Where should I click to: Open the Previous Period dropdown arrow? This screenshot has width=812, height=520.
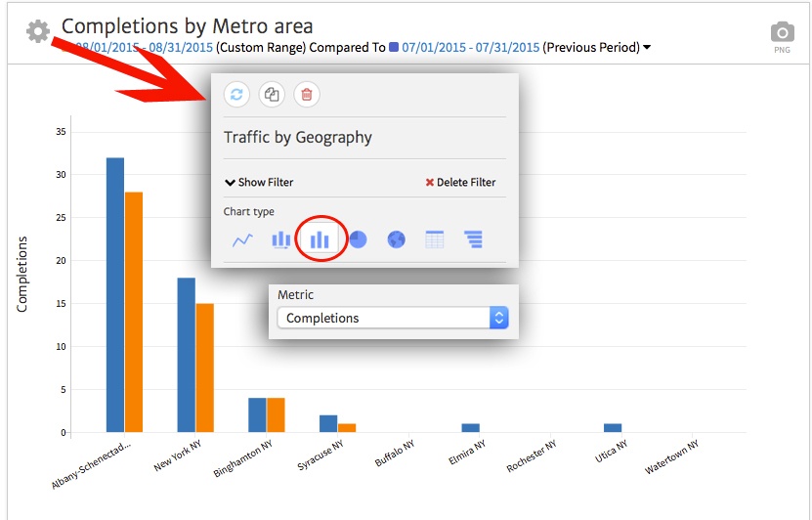647,48
